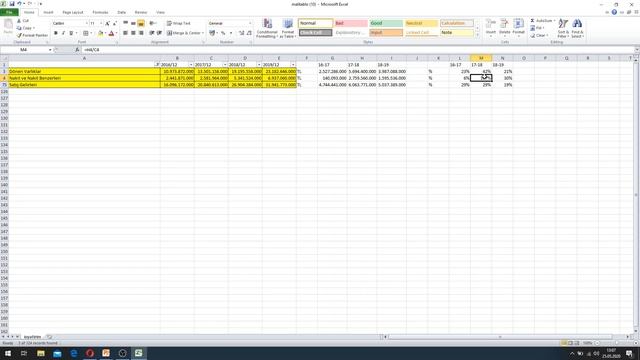The width and height of the screenshot is (640, 360).
Task: Click inside the formula bar
Action: tap(357, 50)
